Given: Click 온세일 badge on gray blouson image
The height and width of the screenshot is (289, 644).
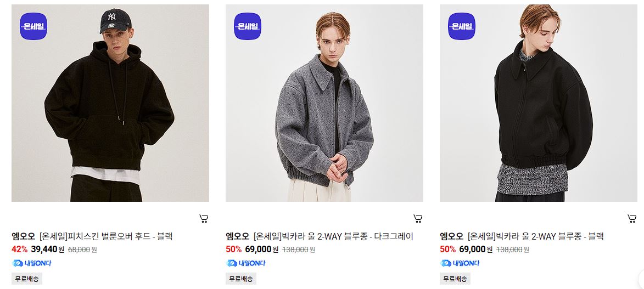Looking at the screenshot, I should pos(248,26).
